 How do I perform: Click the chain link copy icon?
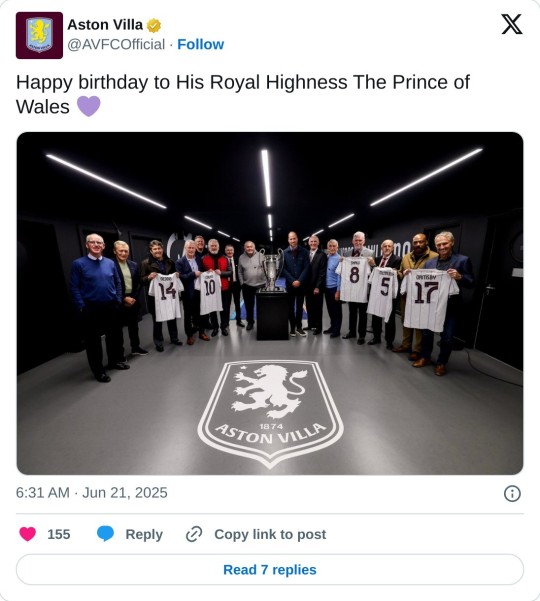(x=194, y=534)
